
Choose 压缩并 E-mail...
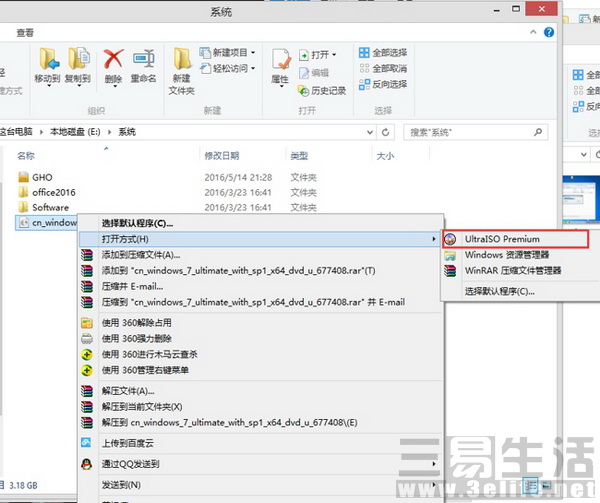[x=260, y=286]
